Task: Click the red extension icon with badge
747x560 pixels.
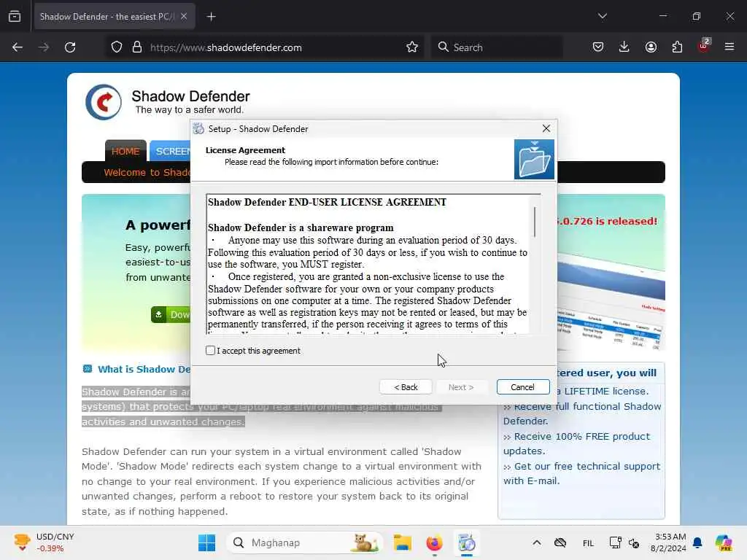Action: click(x=704, y=46)
